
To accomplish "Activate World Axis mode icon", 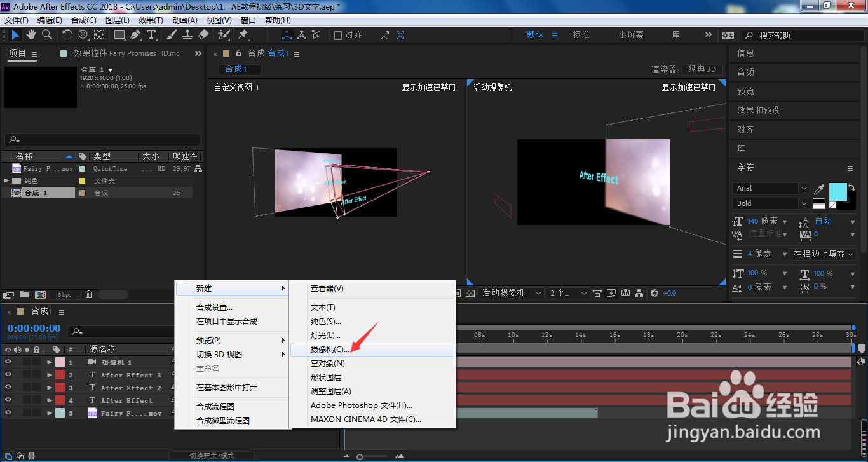I will [302, 35].
